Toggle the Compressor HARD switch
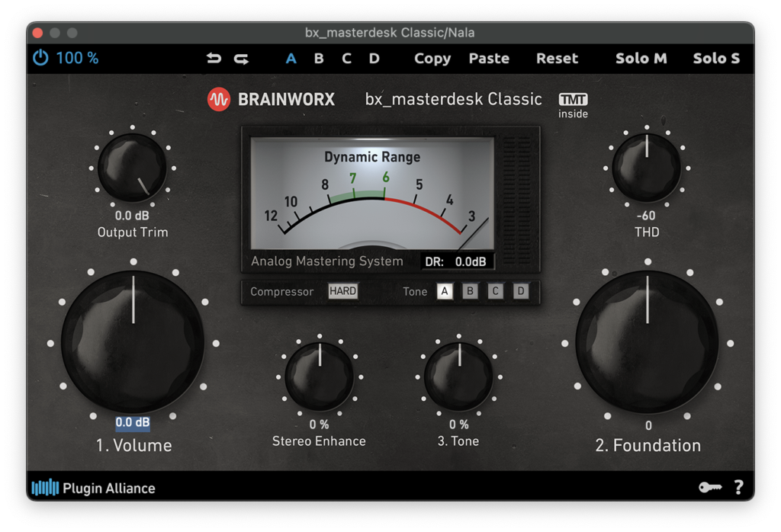This screenshot has width=781, height=532. click(342, 291)
